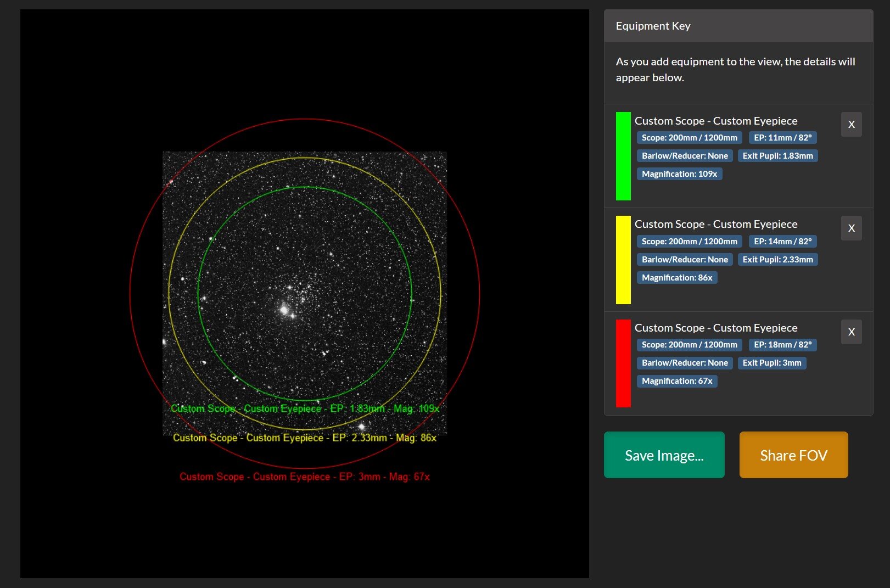Click the Magnification: 67x badge
The image size is (890, 588).
click(x=677, y=381)
